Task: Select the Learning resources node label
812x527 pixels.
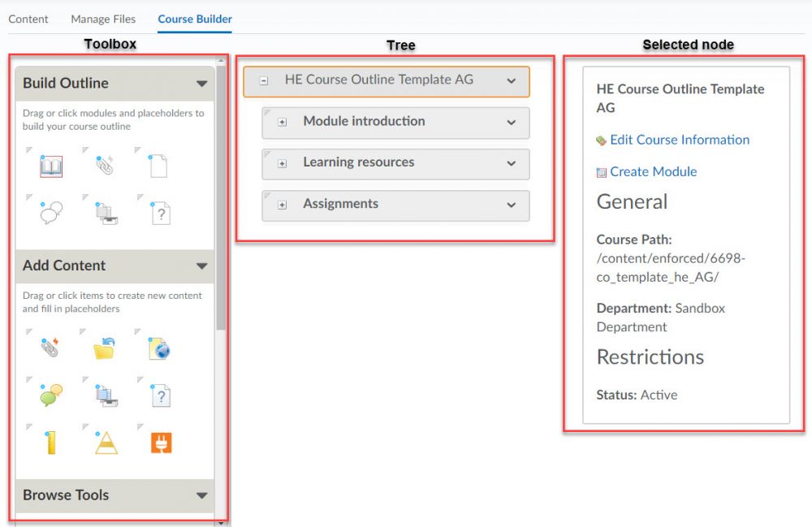Action: (x=359, y=162)
